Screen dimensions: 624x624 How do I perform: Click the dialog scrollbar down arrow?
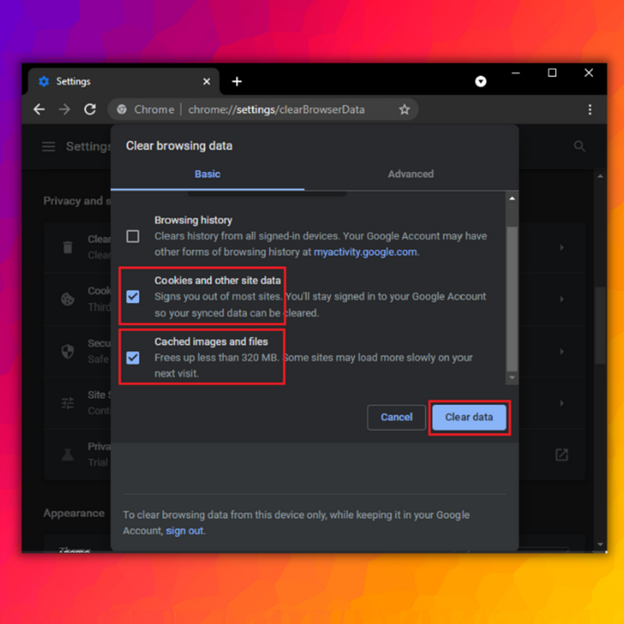click(512, 378)
